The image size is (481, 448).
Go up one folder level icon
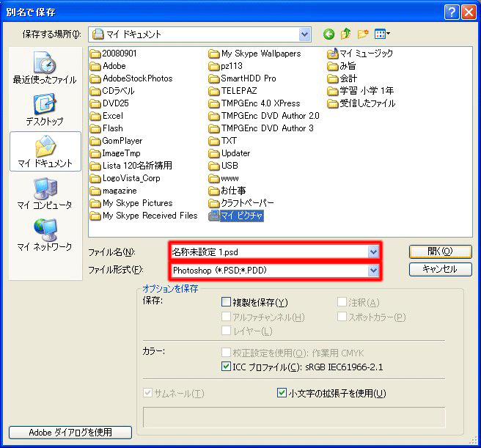point(346,34)
